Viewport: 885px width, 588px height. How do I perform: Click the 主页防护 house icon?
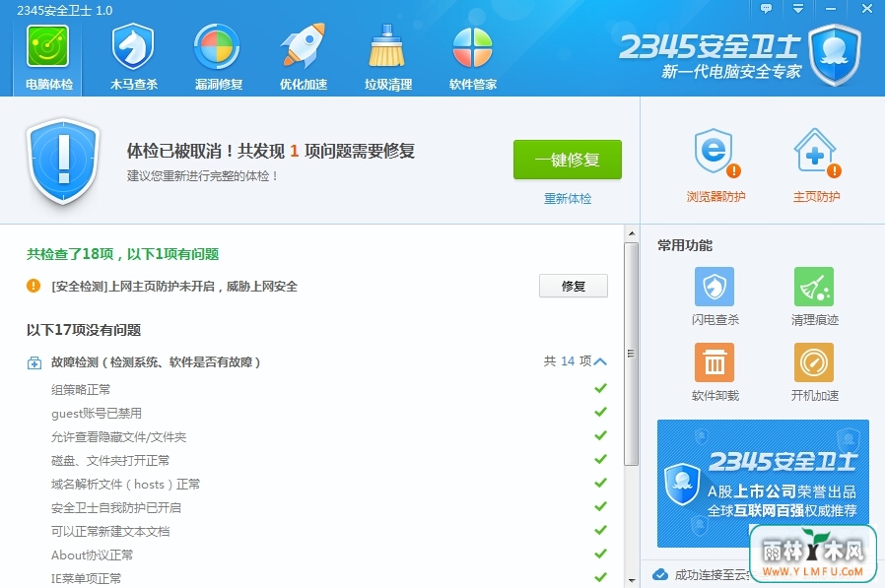[x=816, y=153]
